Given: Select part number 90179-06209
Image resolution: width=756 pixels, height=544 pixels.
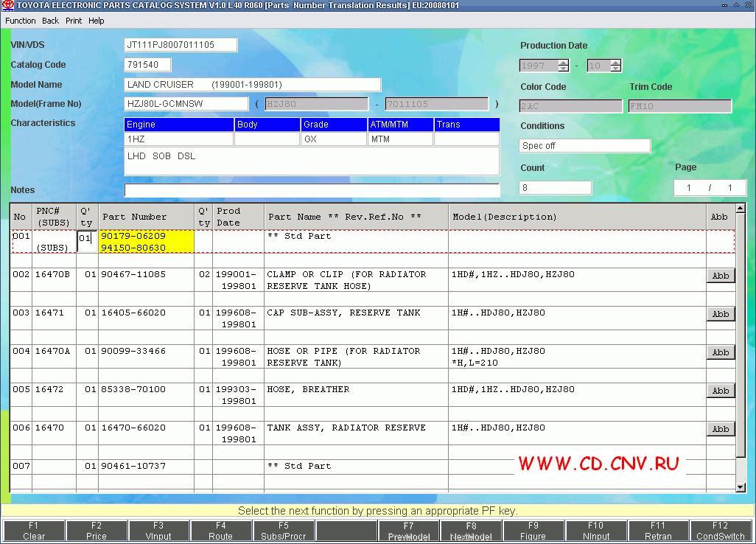Looking at the screenshot, I should point(133,236).
